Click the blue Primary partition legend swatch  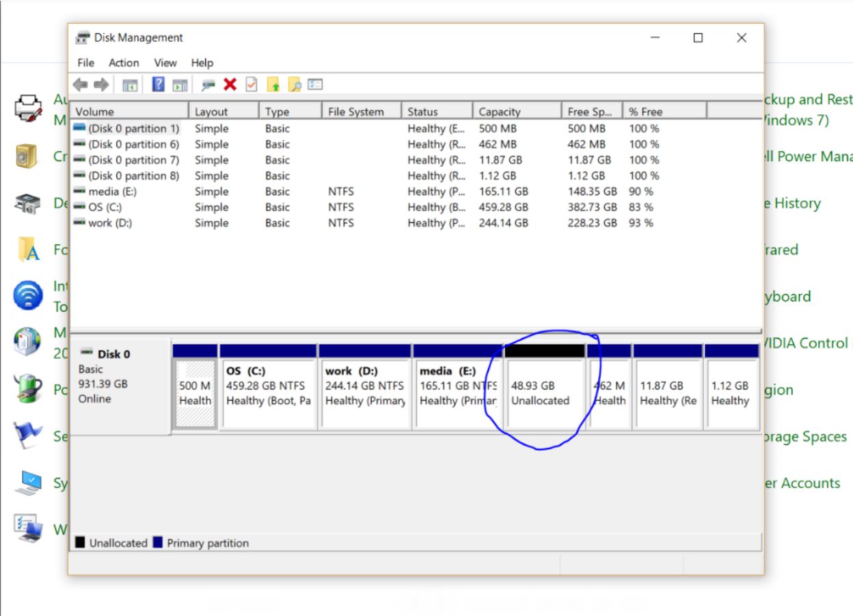click(x=158, y=543)
